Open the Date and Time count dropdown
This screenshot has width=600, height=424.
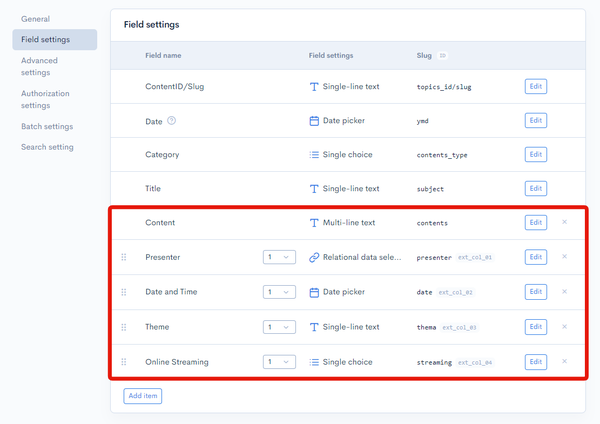(x=279, y=292)
